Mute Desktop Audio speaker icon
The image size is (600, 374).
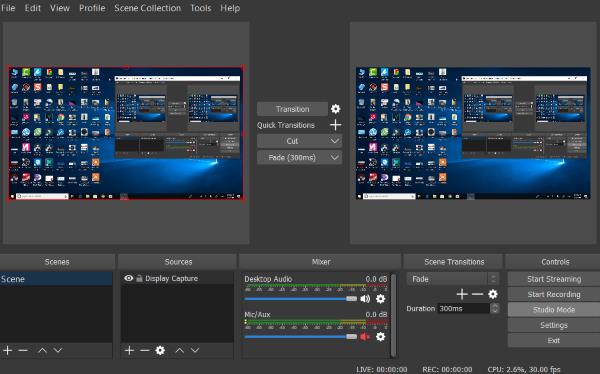pos(365,299)
